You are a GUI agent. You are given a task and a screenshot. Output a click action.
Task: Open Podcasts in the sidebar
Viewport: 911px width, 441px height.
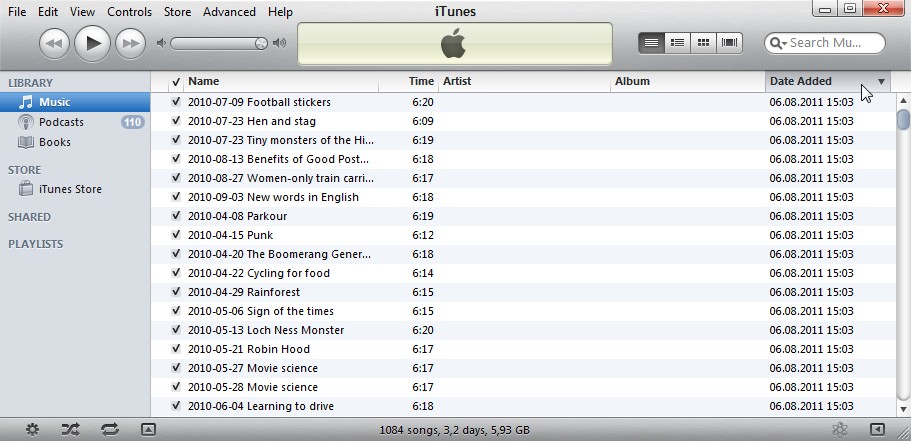point(75,122)
